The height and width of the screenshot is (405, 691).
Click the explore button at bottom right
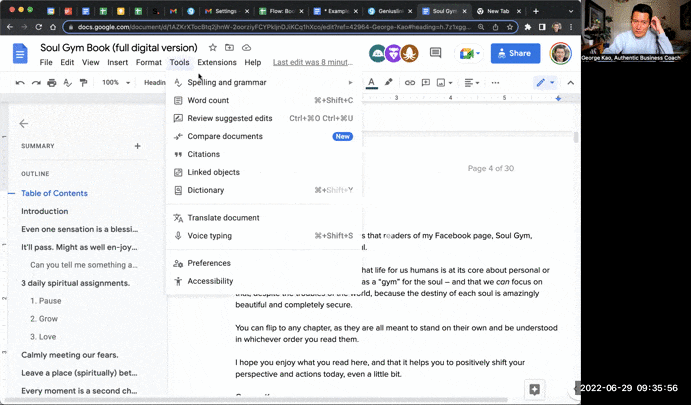point(535,390)
